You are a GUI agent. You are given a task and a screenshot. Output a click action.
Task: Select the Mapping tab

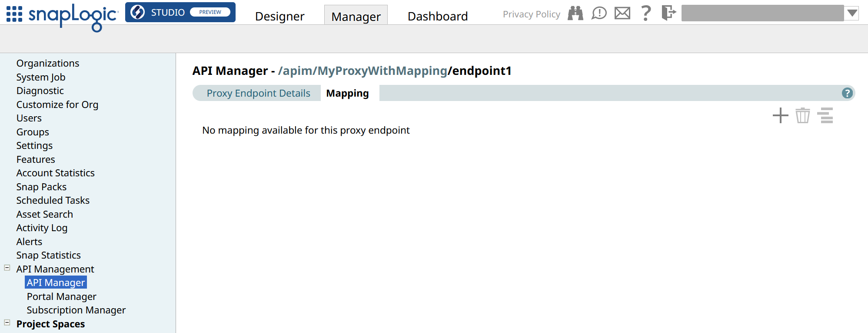point(348,93)
